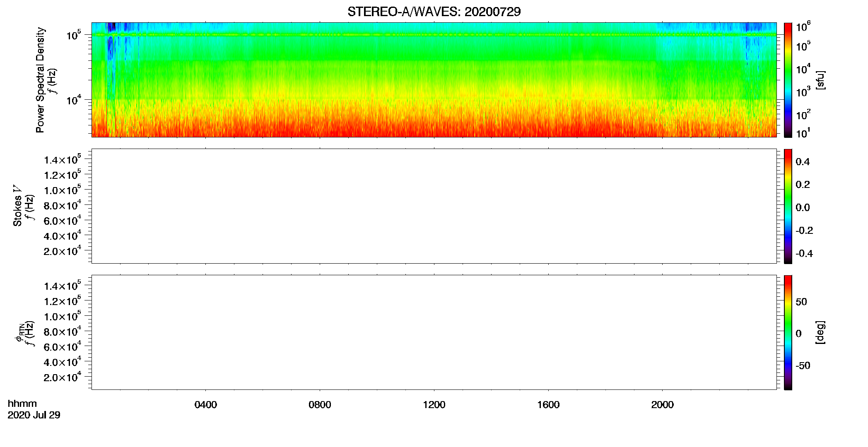868x447 pixels.
Task: Click the 10^3 label on sfu color bar
Action: click(x=803, y=91)
